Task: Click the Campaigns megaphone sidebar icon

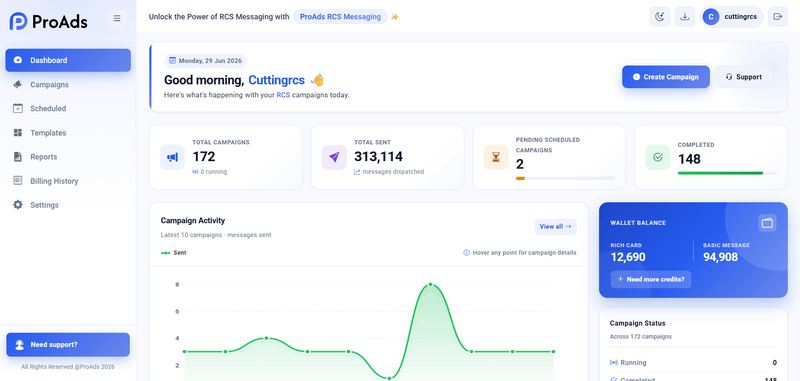Action: click(18, 85)
